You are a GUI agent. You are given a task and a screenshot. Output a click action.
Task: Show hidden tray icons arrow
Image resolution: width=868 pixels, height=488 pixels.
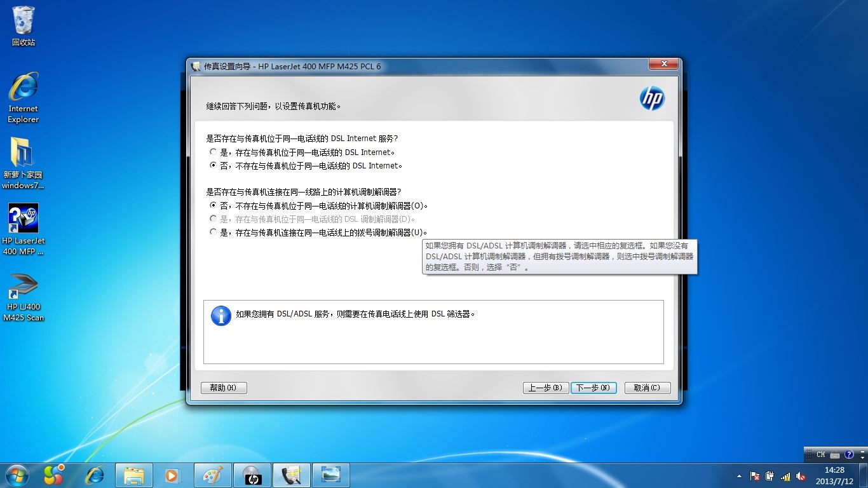(739, 476)
